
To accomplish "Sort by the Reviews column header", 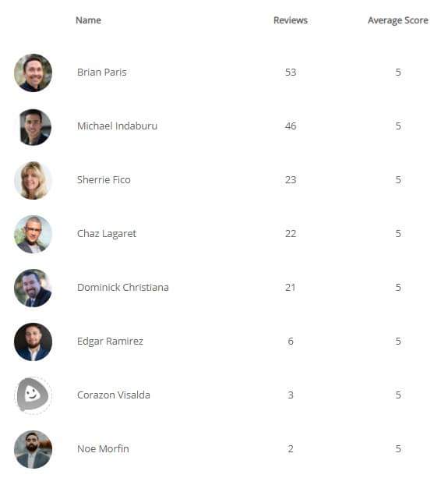I will [291, 20].
